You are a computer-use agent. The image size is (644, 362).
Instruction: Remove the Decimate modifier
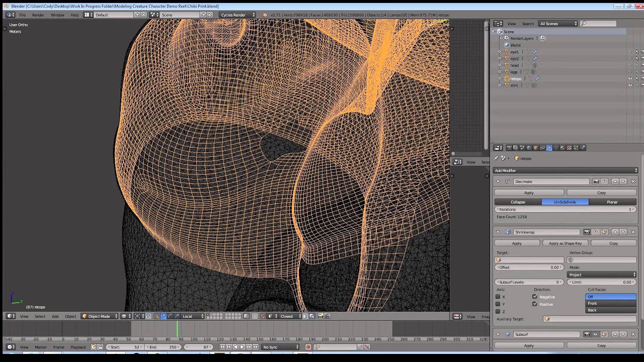[x=633, y=182]
